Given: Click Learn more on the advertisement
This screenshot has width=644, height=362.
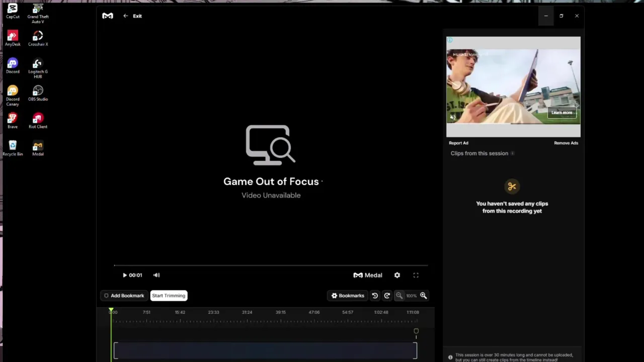Looking at the screenshot, I should pyautogui.click(x=561, y=113).
